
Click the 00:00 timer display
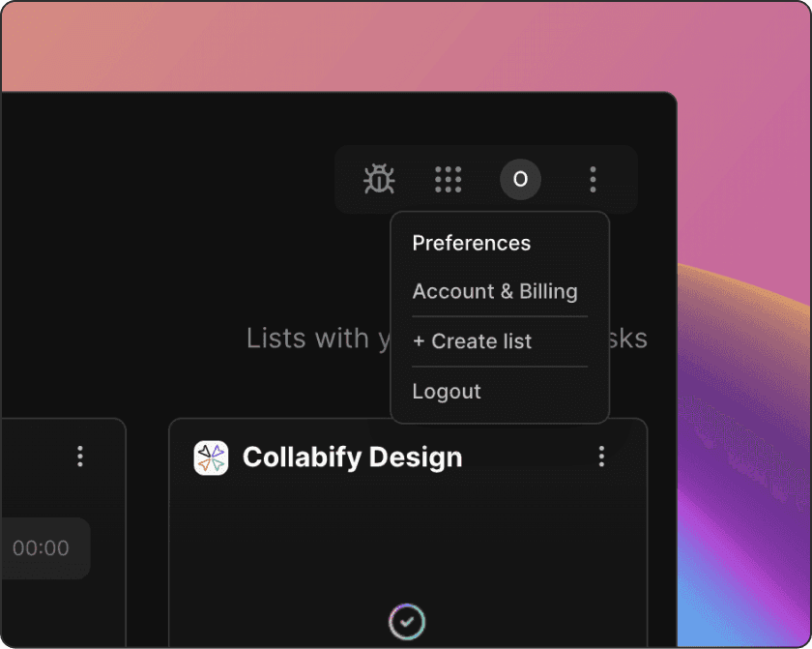pyautogui.click(x=41, y=548)
